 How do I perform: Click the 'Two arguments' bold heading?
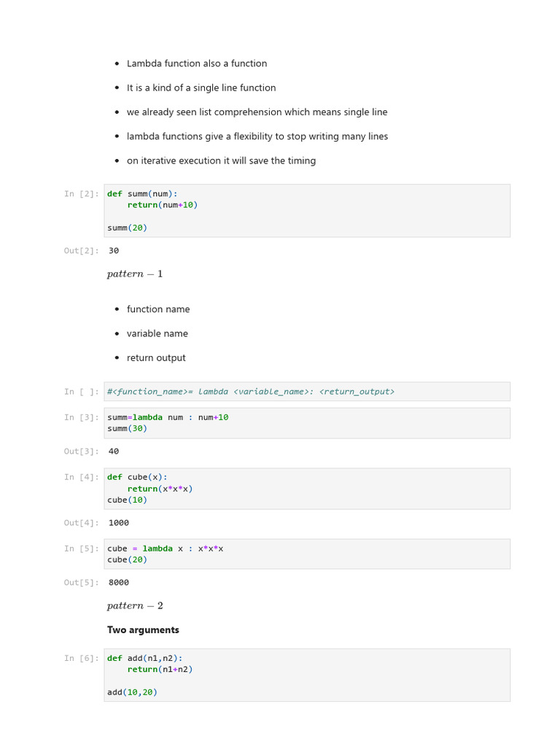pos(143,630)
